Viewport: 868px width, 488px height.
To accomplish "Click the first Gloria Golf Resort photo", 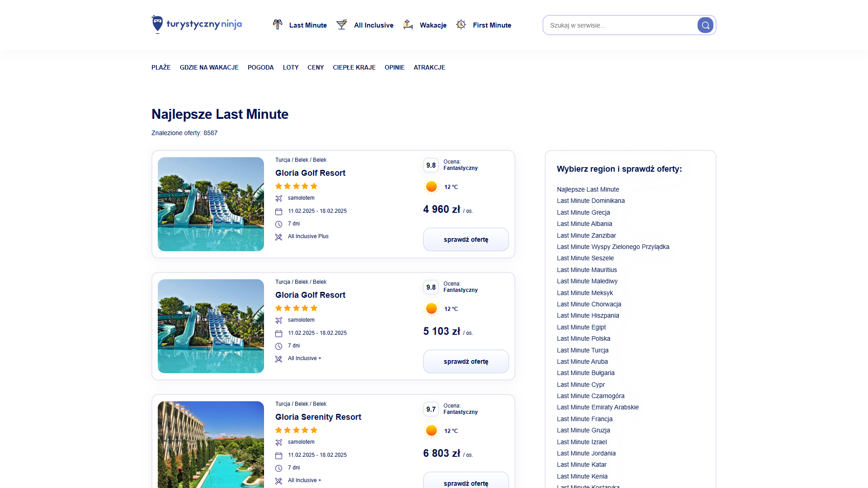I will click(211, 204).
